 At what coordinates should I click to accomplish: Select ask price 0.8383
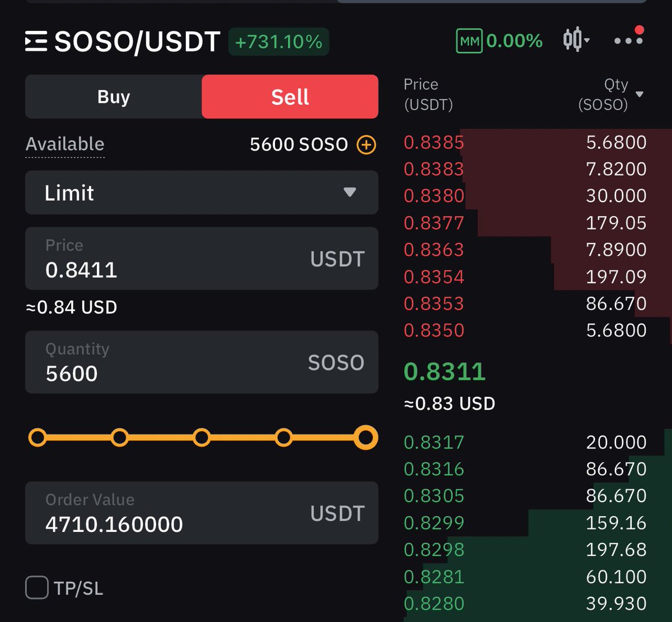(434, 169)
